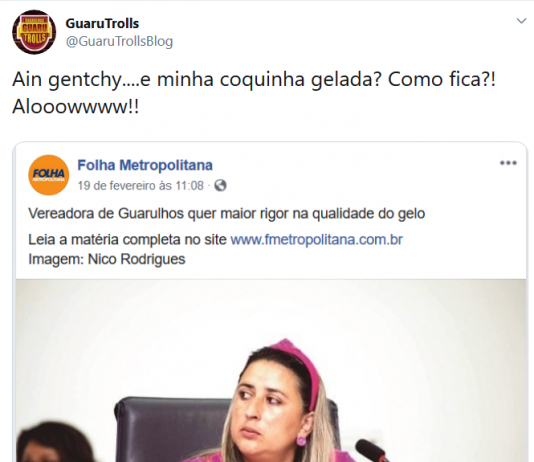This screenshot has width=534, height=462.
Task: Click the headline about qualidade do gelo
Action: pos(226,214)
